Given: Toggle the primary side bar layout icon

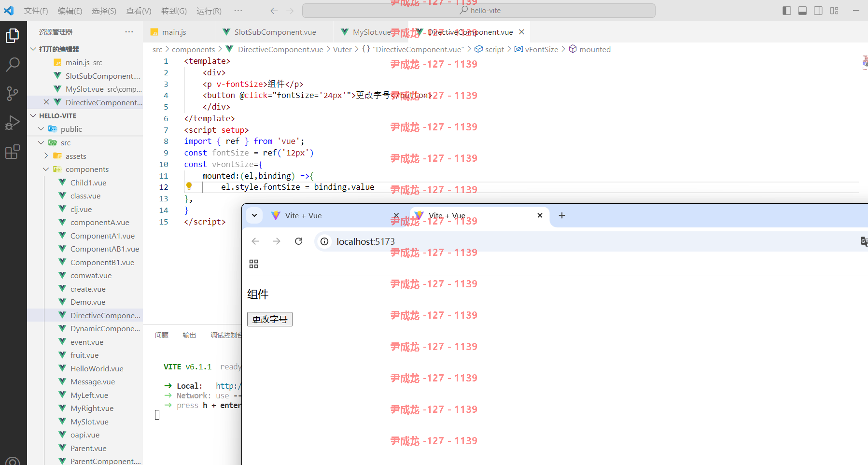Looking at the screenshot, I should pos(787,11).
